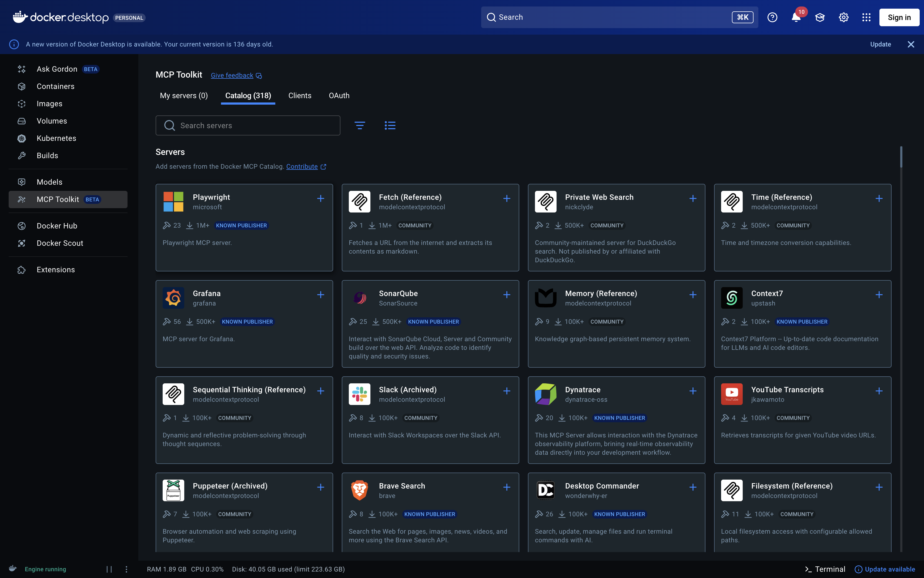
Task: Open Settings gear icon
Action: (843, 18)
